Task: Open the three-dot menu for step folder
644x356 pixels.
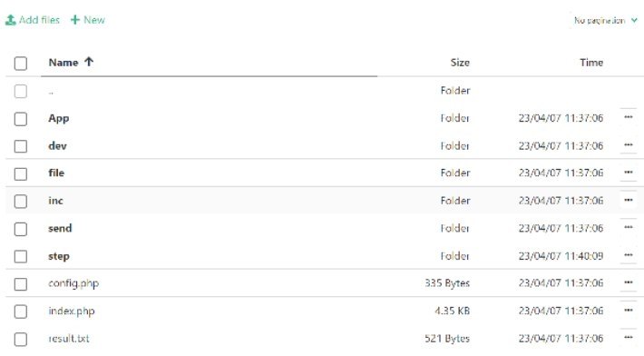Action: tap(628, 255)
